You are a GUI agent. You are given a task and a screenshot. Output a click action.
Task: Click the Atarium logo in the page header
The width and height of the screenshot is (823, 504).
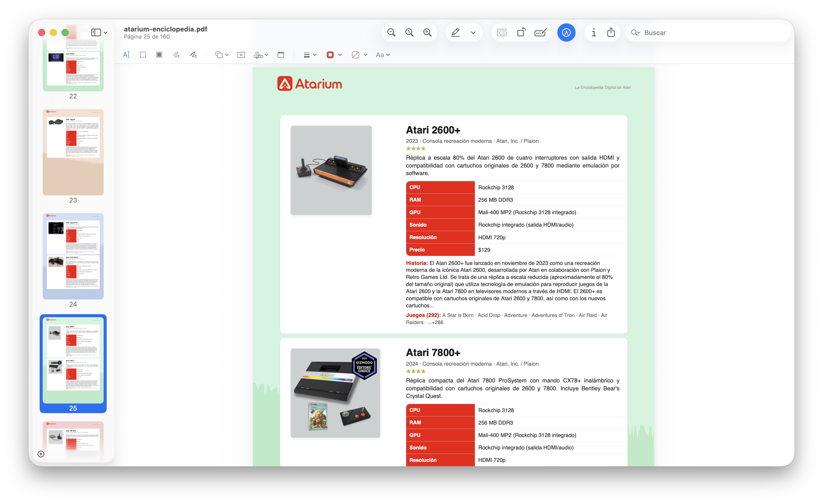click(x=310, y=84)
